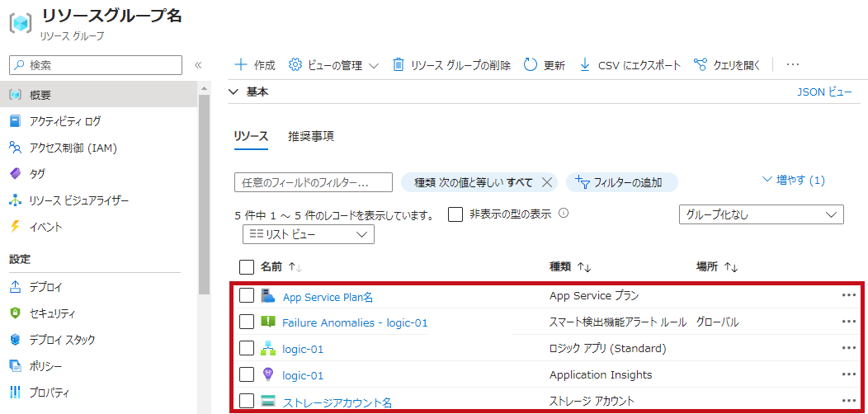The width and height of the screenshot is (868, 414).
Task: Check the 非表示の型の表示 checkbox
Action: click(455, 214)
